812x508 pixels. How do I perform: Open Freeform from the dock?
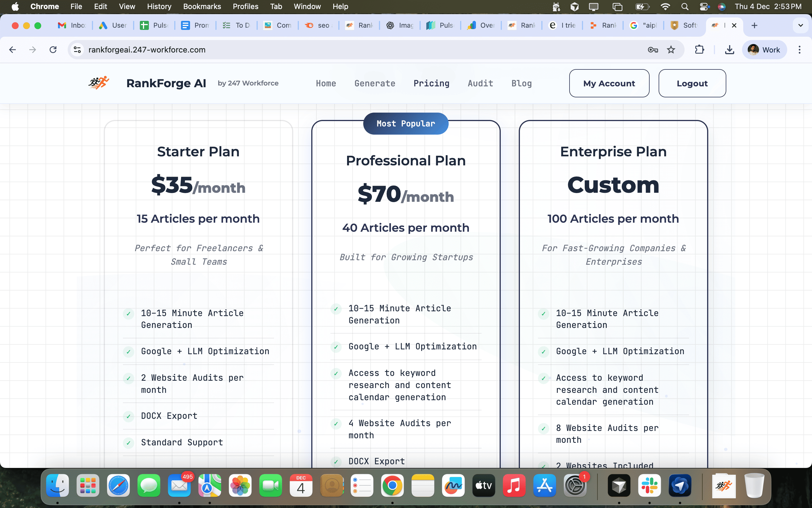pyautogui.click(x=453, y=485)
